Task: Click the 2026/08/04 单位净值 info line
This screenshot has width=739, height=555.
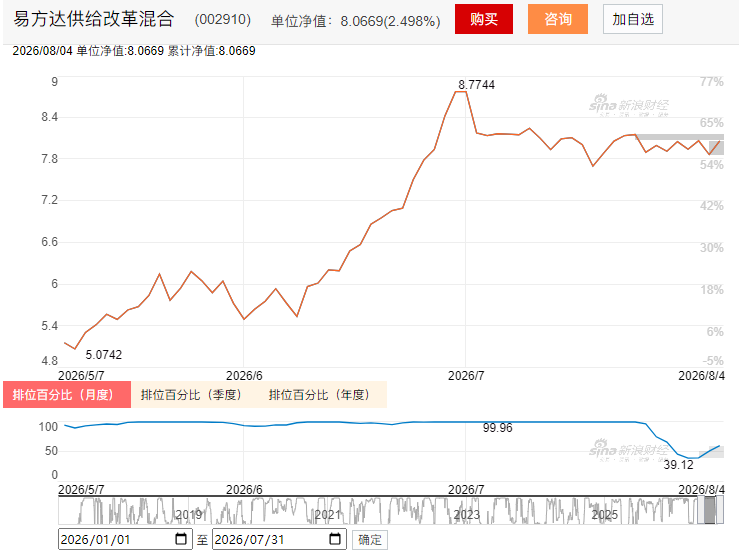Action: (134, 51)
